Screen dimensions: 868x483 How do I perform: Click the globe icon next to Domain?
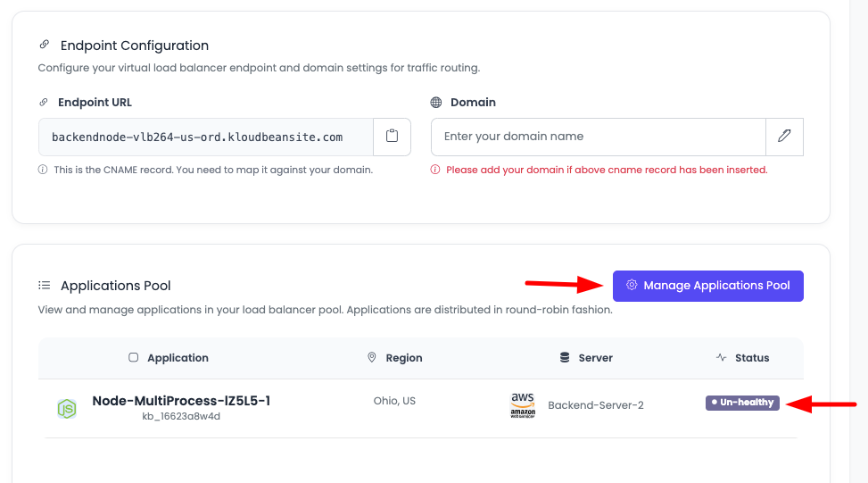(x=436, y=103)
